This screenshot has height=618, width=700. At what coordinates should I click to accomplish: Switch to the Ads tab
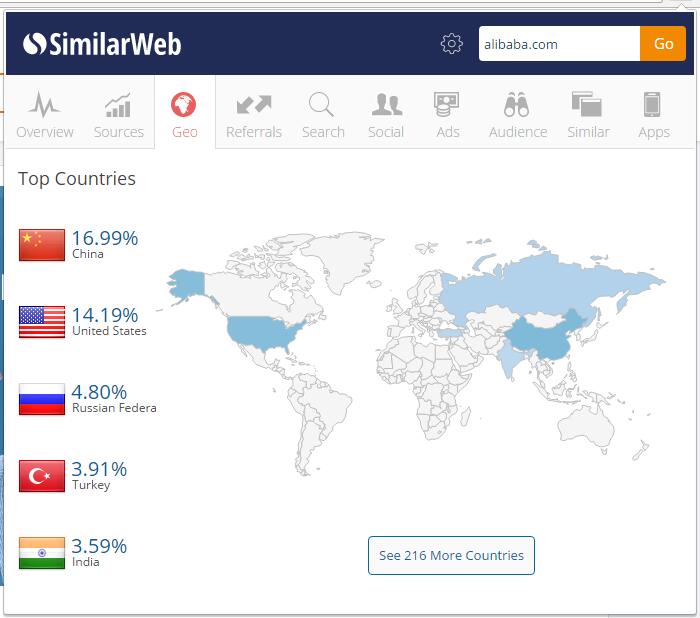pyautogui.click(x=447, y=114)
